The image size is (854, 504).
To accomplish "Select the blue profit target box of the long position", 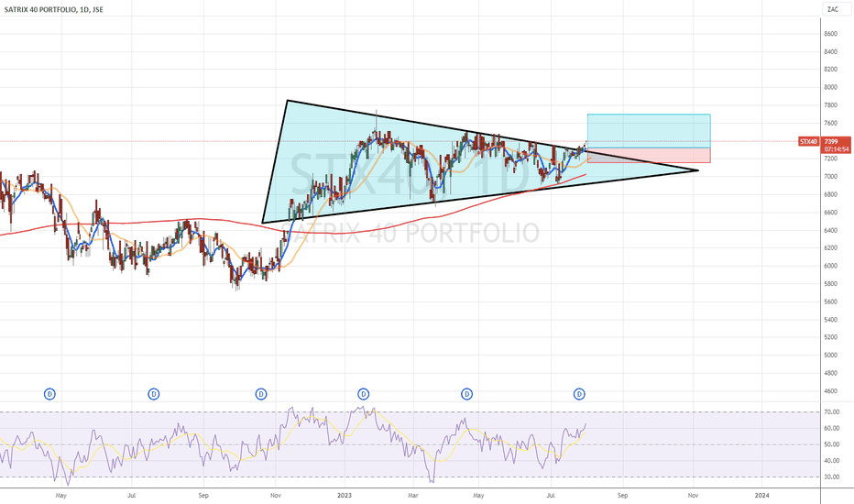I will [649, 131].
